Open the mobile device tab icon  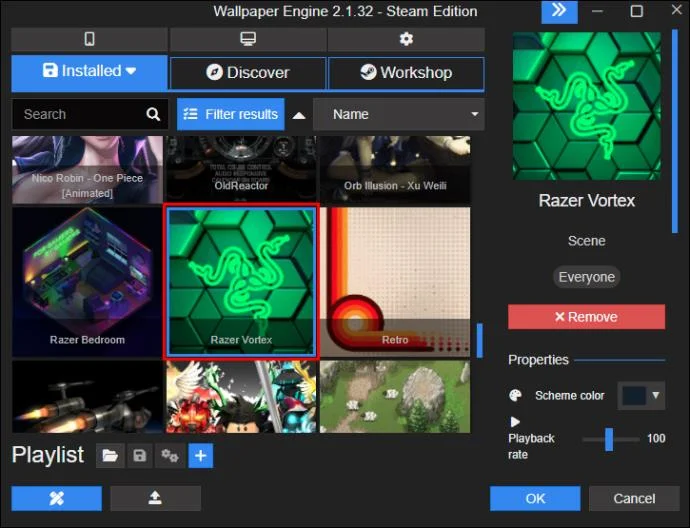[x=89, y=39]
